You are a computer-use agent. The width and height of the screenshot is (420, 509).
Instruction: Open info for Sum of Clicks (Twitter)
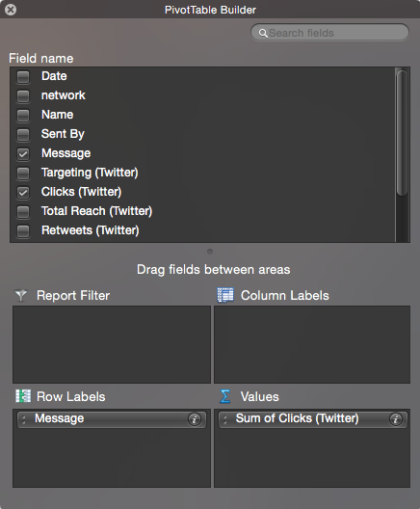[395, 419]
